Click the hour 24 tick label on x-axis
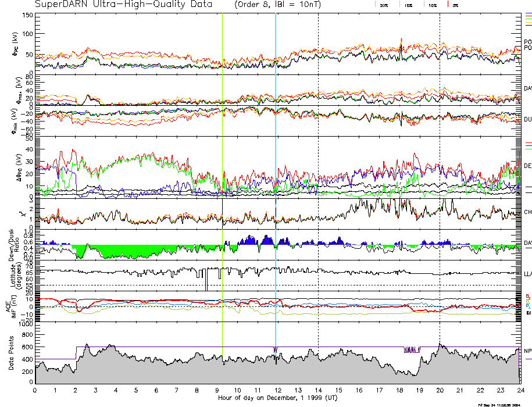 point(519,390)
